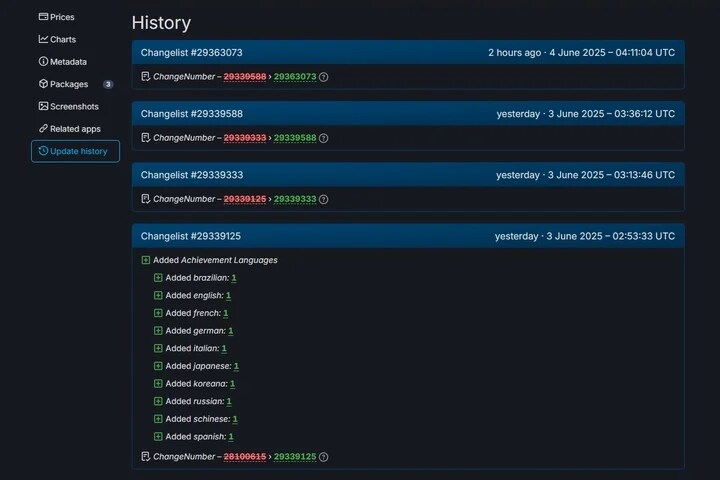The height and width of the screenshot is (480, 720).
Task: Click Changelist #29339125 timestamp
Action: pyautogui.click(x=584, y=237)
